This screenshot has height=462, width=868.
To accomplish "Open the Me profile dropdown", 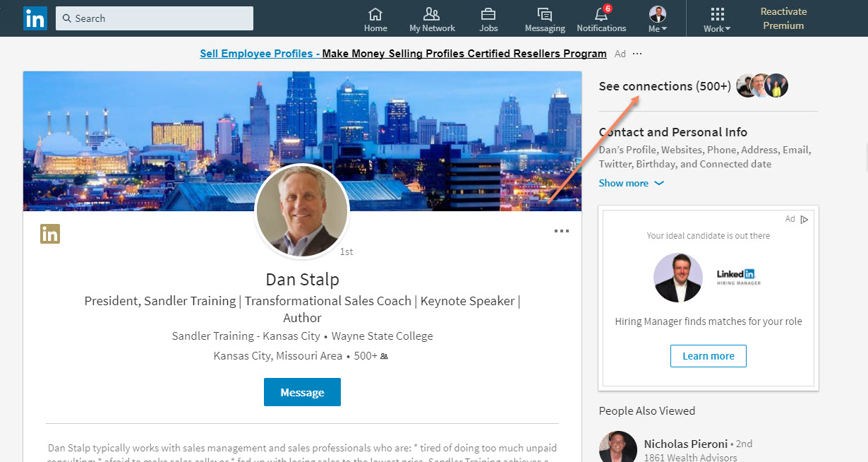I will tap(657, 18).
